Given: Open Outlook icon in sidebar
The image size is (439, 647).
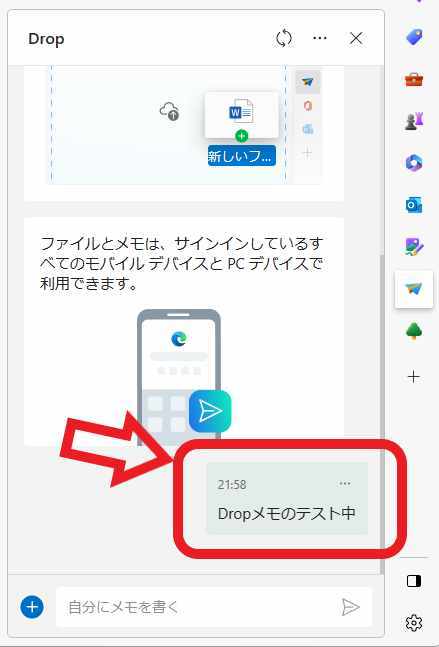Looking at the screenshot, I should click(x=414, y=205).
